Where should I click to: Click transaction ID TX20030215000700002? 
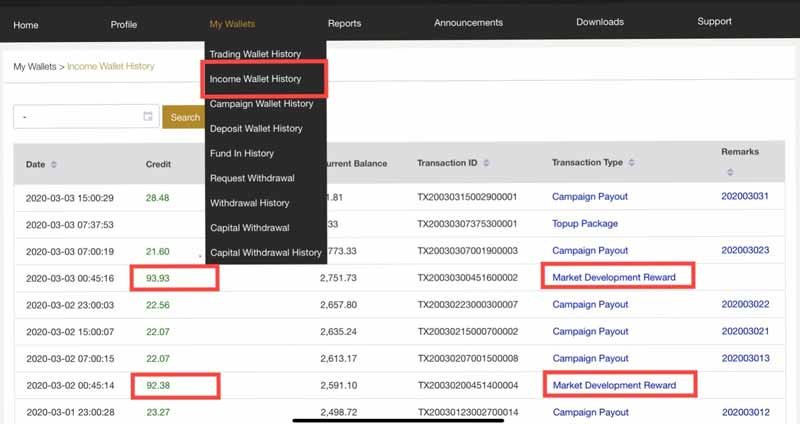click(x=468, y=332)
